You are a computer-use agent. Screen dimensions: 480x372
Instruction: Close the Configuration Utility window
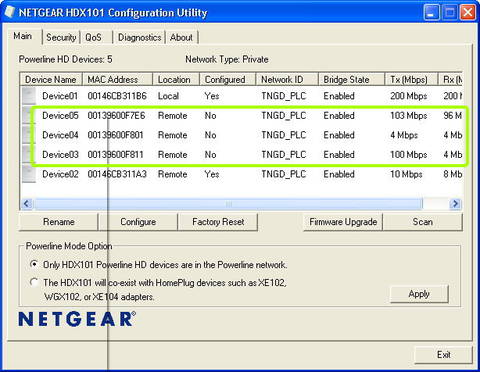(468, 13)
